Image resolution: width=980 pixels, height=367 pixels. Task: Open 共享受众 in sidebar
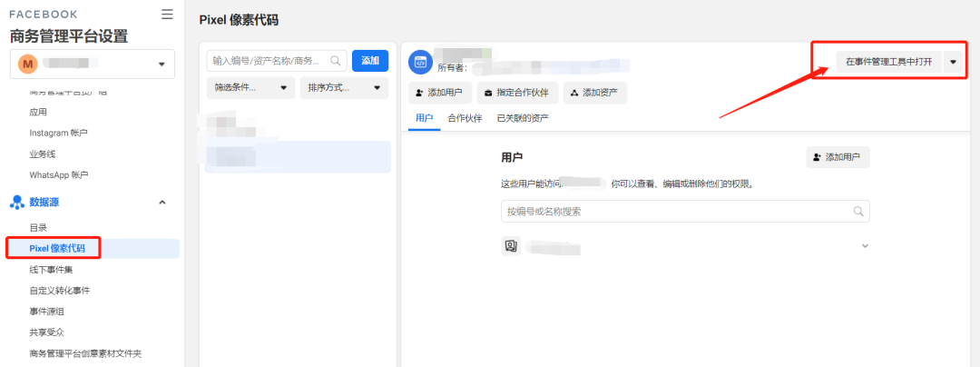point(47,332)
